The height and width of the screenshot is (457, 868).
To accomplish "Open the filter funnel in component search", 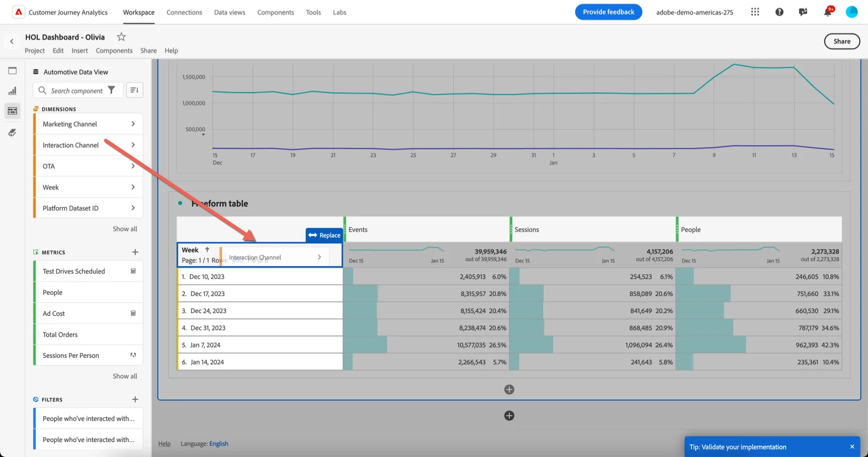I will (112, 90).
